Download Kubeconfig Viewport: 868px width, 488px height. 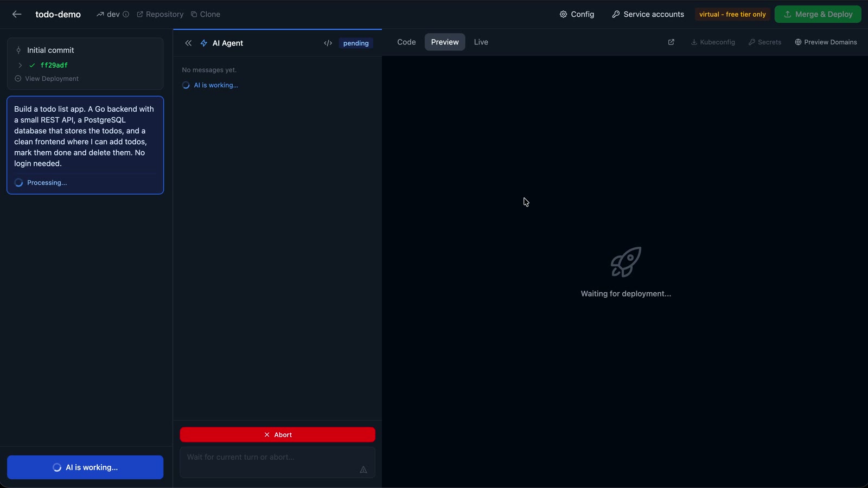pos(713,42)
